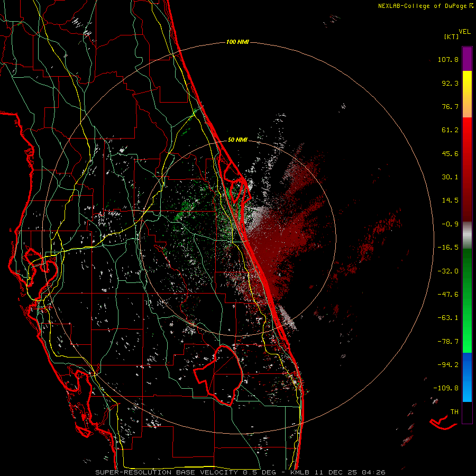Click the VEL legend title
The height and width of the screenshot is (476, 476).
click(464, 31)
